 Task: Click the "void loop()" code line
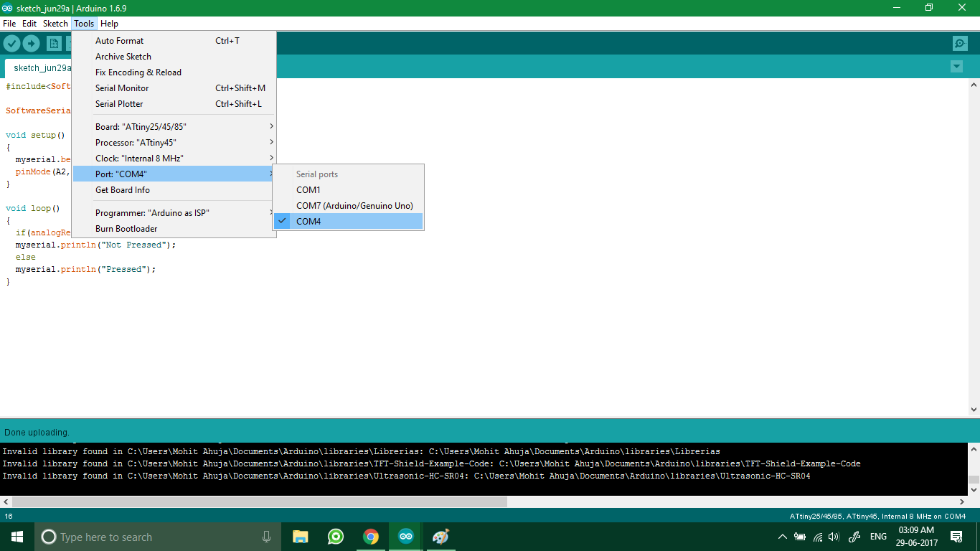[x=32, y=209]
